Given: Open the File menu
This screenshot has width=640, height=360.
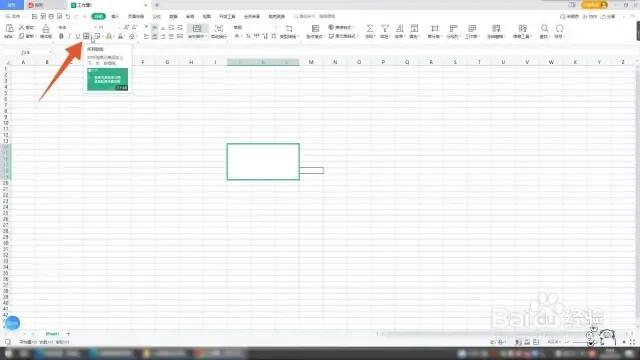Looking at the screenshot, I should click(14, 16).
